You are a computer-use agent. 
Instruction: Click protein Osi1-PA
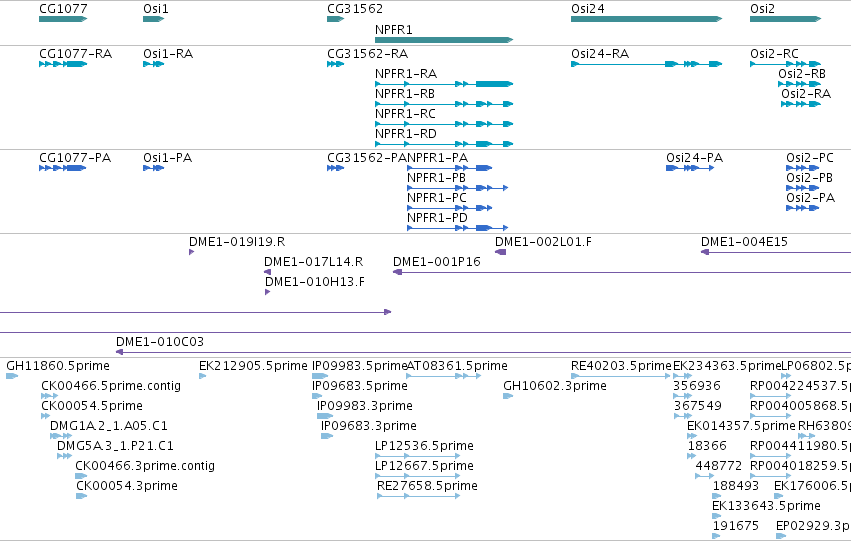click(x=154, y=168)
